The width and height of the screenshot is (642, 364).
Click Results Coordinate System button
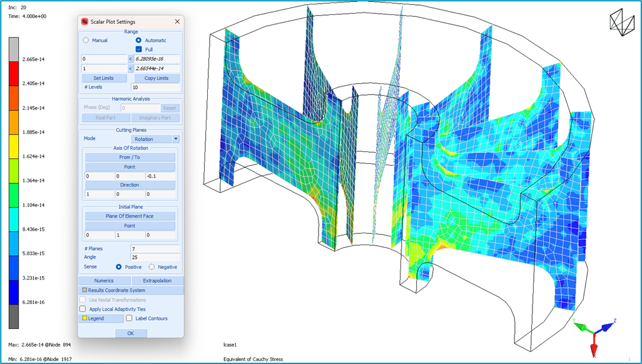[x=131, y=290]
